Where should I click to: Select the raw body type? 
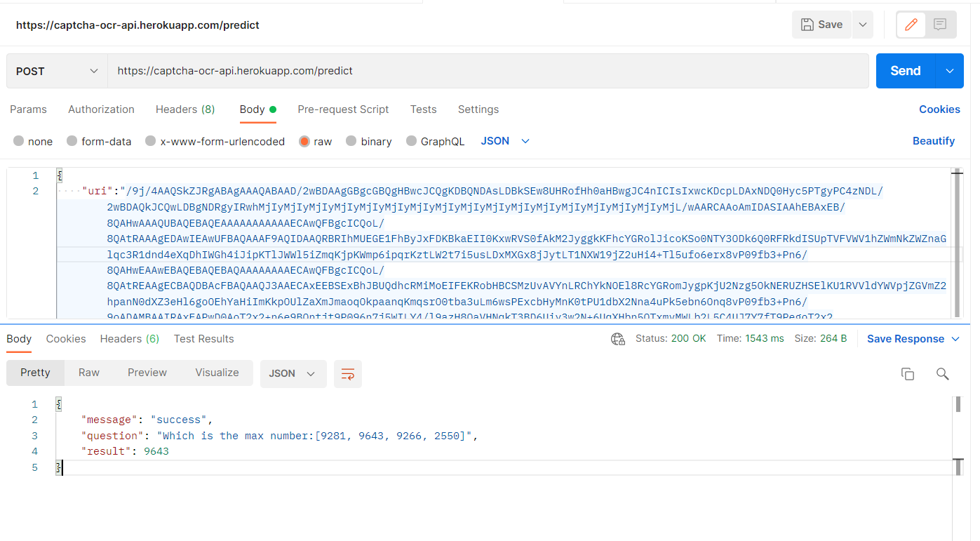(x=315, y=141)
